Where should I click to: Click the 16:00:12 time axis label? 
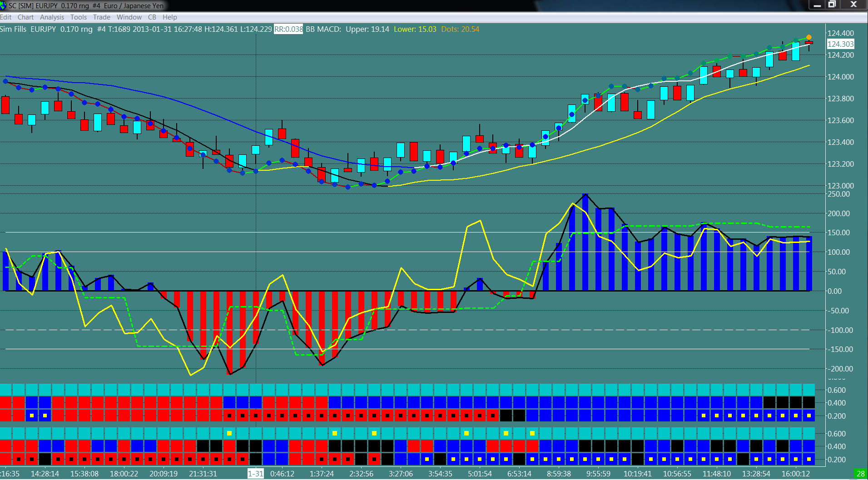(796, 474)
